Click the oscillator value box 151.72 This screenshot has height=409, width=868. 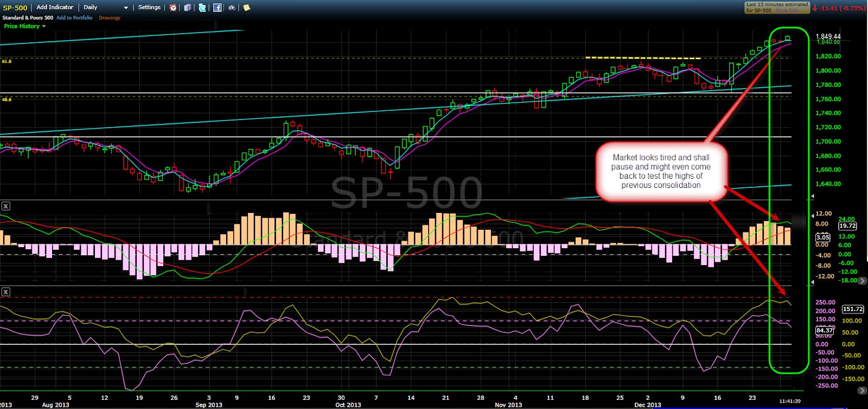pyautogui.click(x=853, y=309)
